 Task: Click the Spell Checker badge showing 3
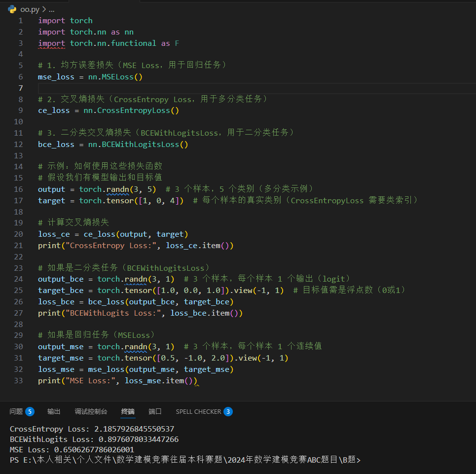point(228,411)
